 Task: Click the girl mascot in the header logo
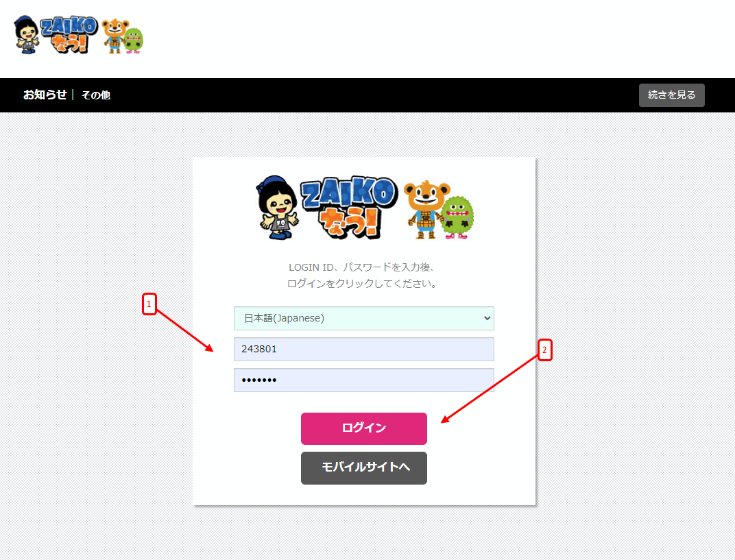[x=27, y=35]
